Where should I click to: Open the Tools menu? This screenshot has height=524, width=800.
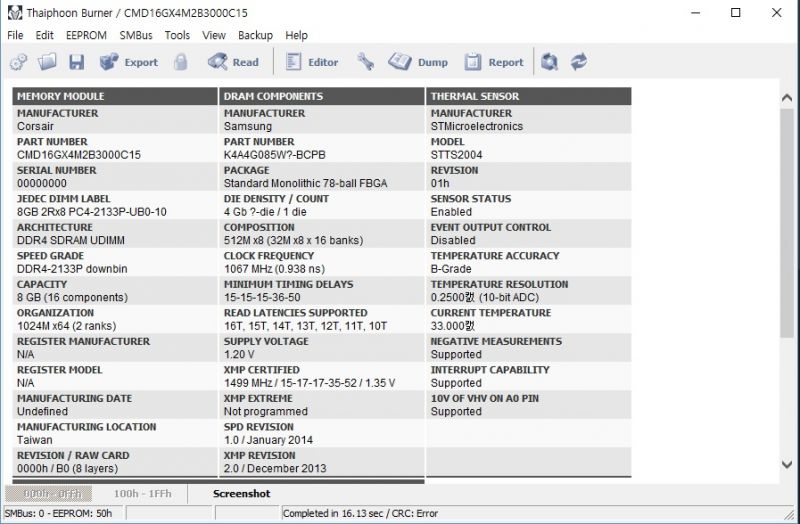pos(177,35)
